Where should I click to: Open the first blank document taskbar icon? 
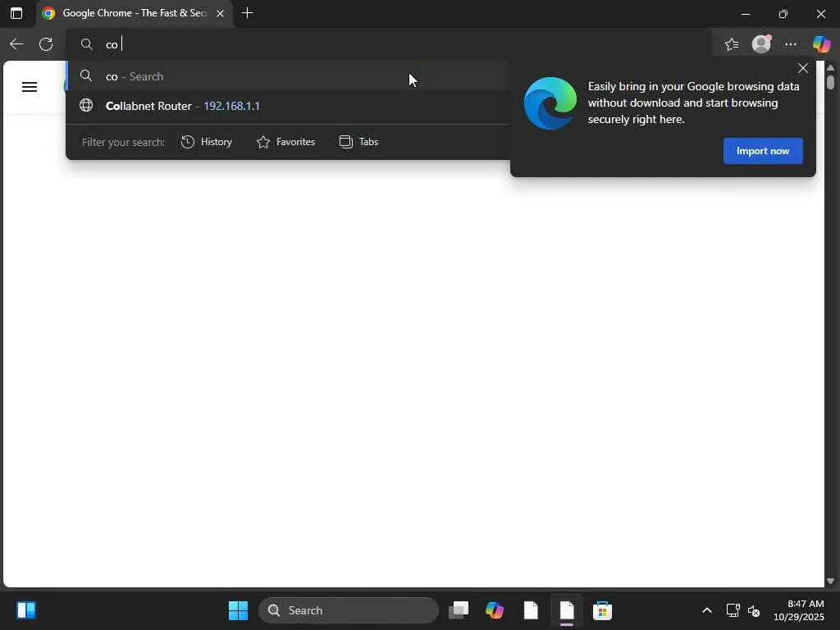point(531,610)
